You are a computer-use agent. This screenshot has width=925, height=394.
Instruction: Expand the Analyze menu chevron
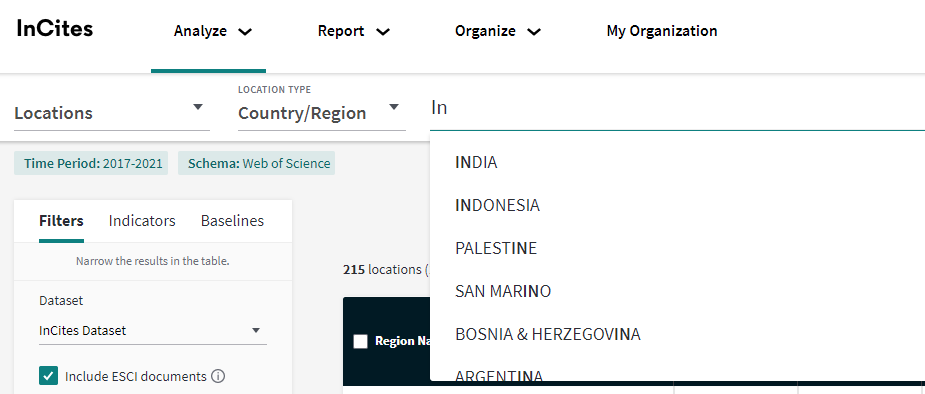click(245, 32)
